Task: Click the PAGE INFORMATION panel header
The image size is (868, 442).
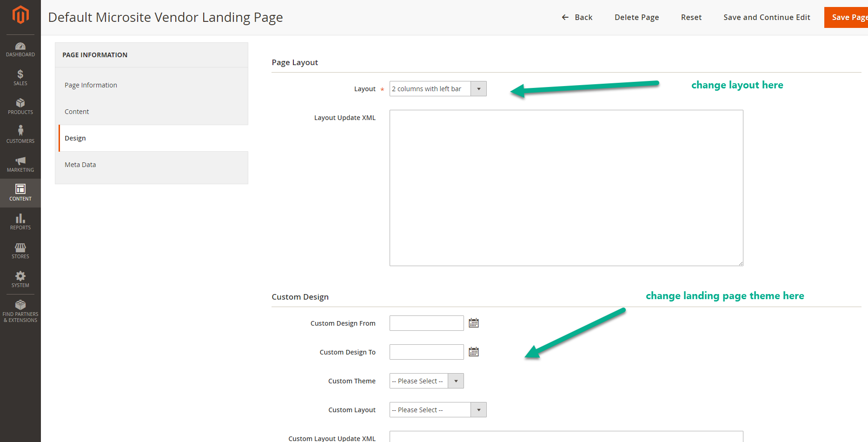Action: click(x=95, y=55)
